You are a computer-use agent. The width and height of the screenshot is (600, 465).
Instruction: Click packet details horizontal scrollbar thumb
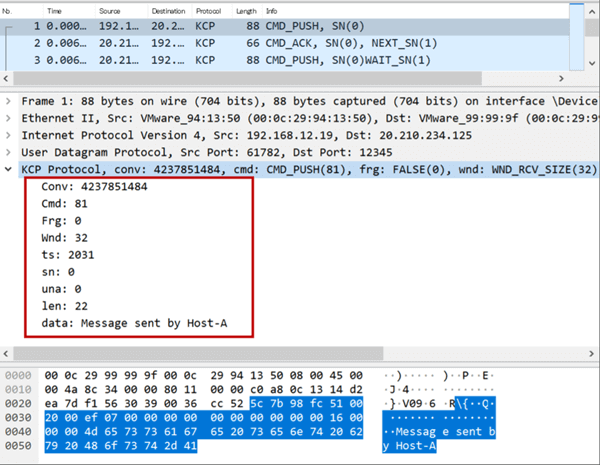click(x=198, y=353)
